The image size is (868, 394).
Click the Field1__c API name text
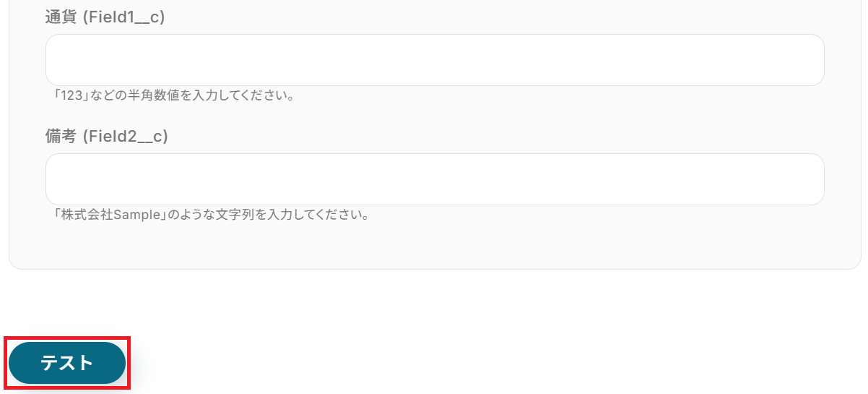123,17
